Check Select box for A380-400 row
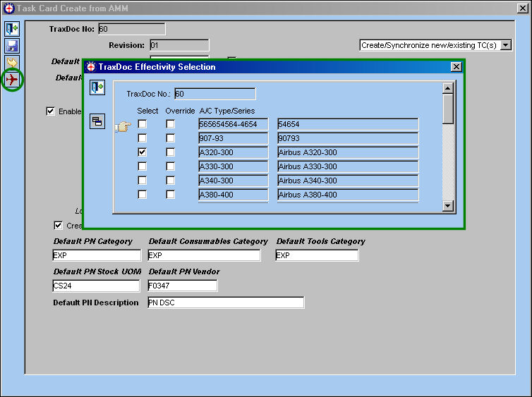This screenshot has width=532, height=397. point(142,195)
